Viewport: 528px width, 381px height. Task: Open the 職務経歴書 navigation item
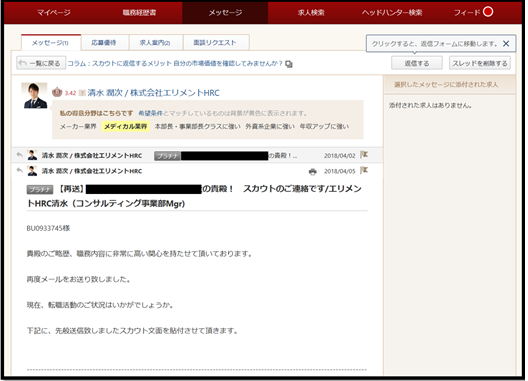(139, 12)
